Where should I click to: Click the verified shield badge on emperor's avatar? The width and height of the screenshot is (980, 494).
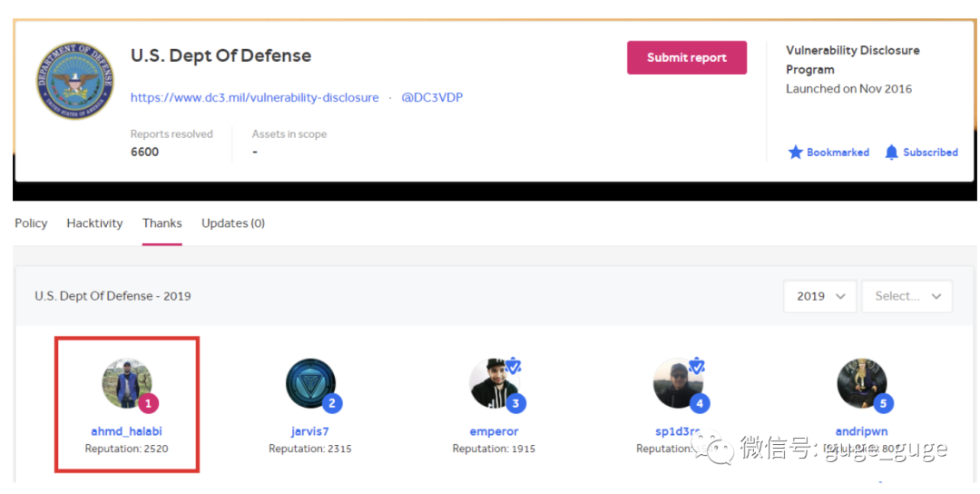(x=513, y=366)
